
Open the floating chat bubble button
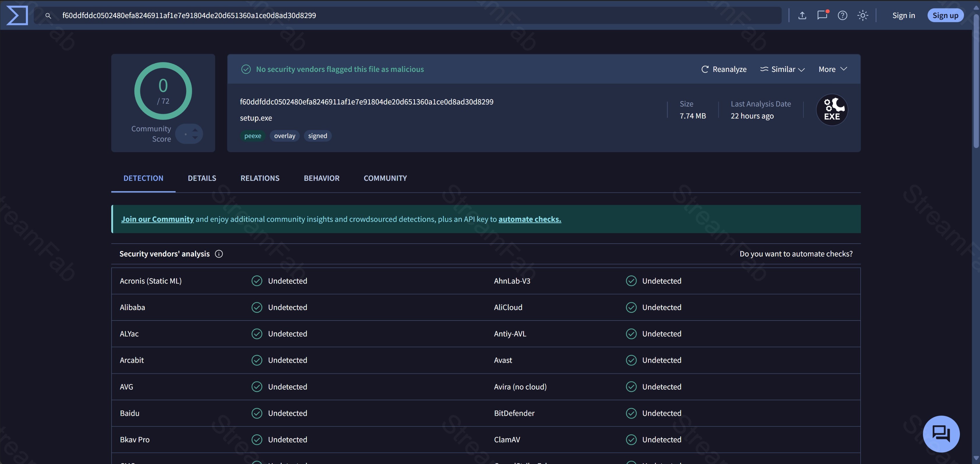pos(941,433)
